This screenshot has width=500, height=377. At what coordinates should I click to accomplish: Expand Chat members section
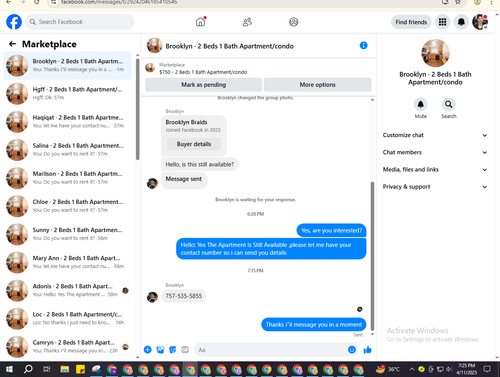point(435,152)
